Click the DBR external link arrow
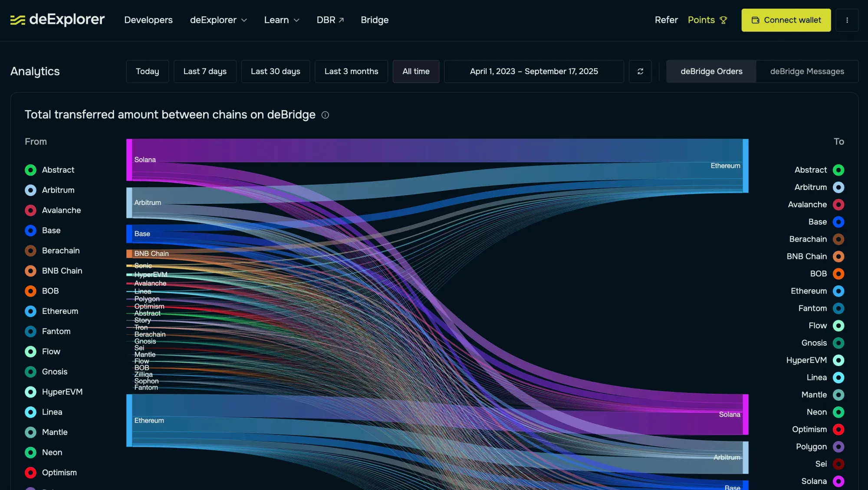The image size is (868, 490). click(342, 20)
